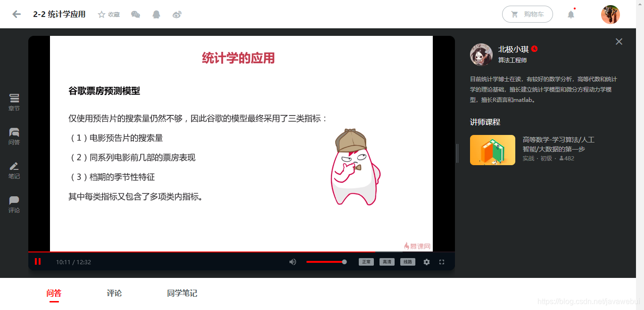Screen dimensions: 644x310
Task: Click the page vertical scrollbar
Action: 640,155
